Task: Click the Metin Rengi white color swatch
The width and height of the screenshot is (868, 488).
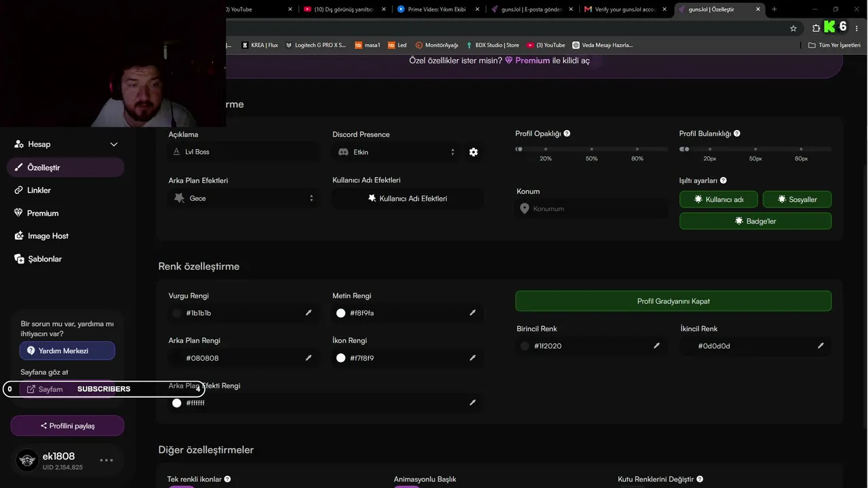Action: pyautogui.click(x=340, y=313)
